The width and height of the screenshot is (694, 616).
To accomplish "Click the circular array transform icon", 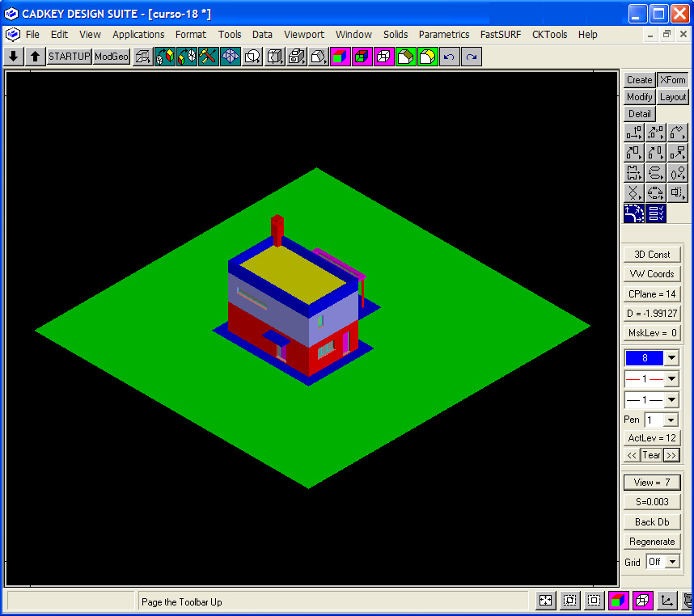I will coord(655,193).
